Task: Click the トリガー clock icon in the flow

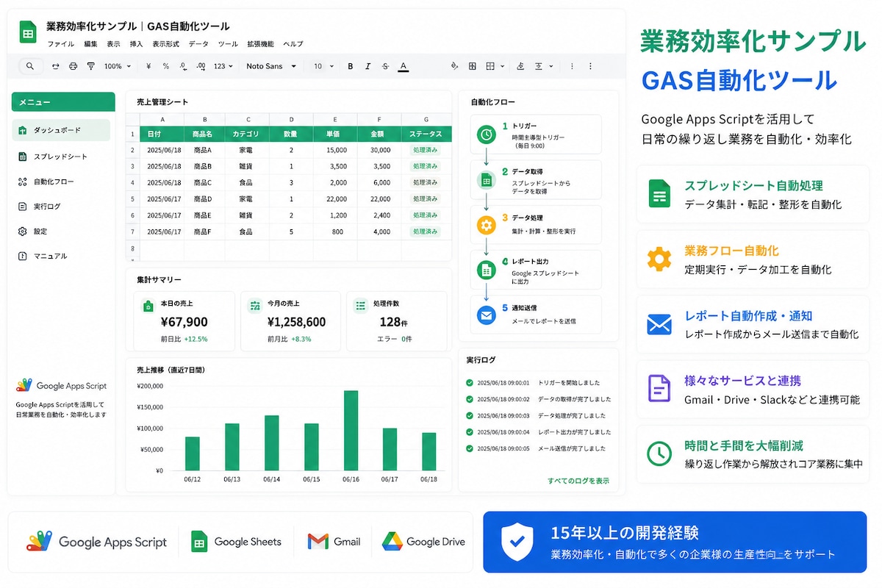Action: 486,135
